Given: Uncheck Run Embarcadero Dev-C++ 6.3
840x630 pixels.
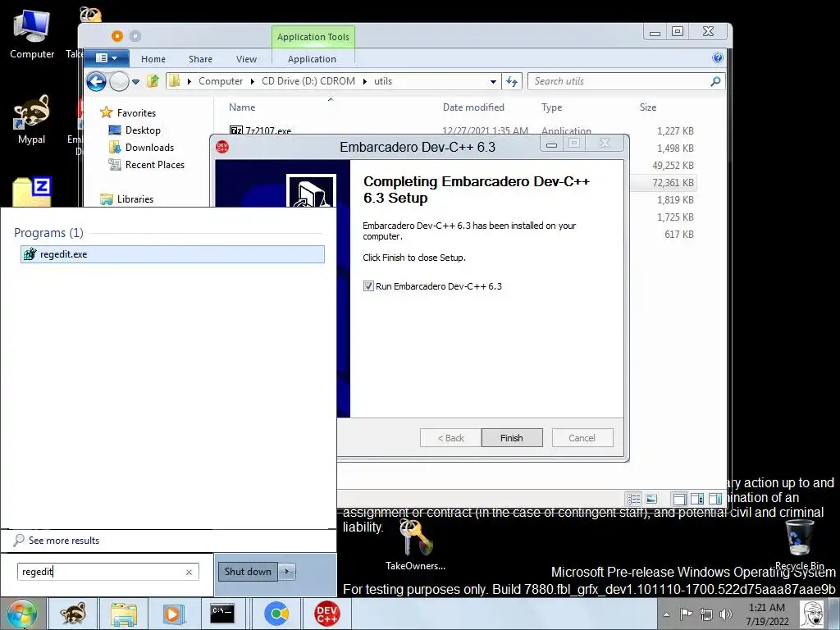Looking at the screenshot, I should coord(368,286).
